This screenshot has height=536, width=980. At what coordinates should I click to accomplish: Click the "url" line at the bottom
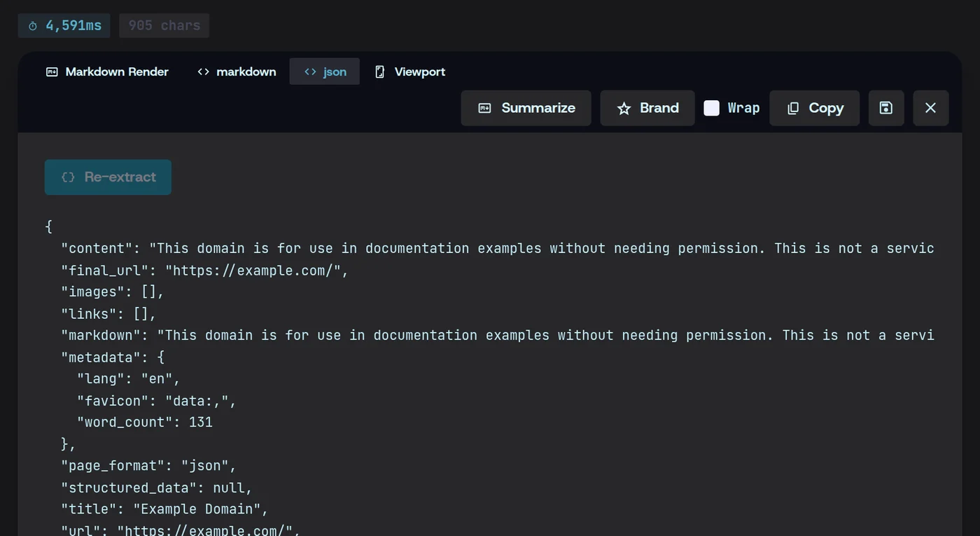coord(181,530)
